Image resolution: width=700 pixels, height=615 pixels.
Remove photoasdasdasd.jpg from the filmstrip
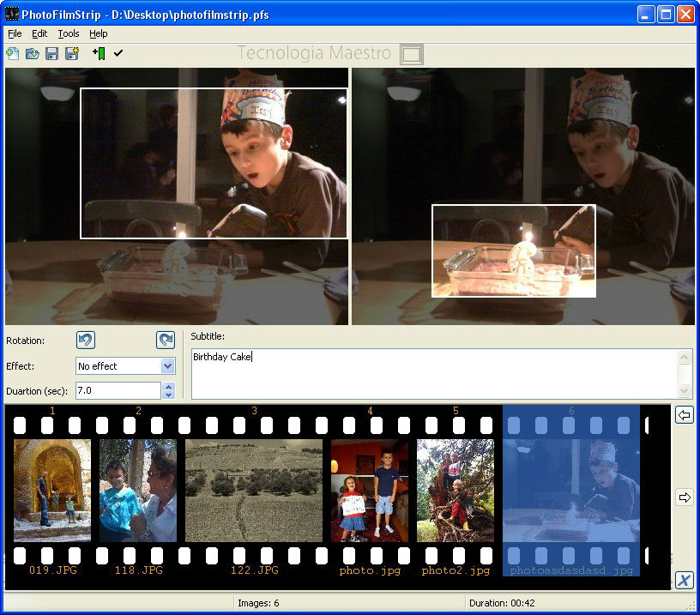pyautogui.click(x=685, y=580)
